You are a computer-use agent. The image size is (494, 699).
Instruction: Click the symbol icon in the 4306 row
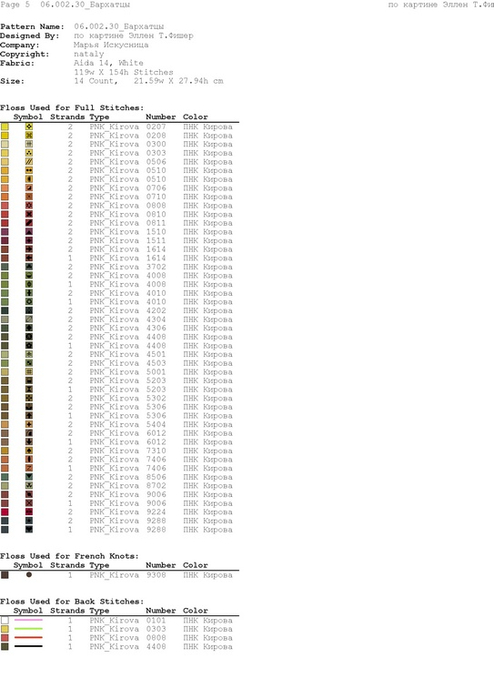pyautogui.click(x=29, y=328)
